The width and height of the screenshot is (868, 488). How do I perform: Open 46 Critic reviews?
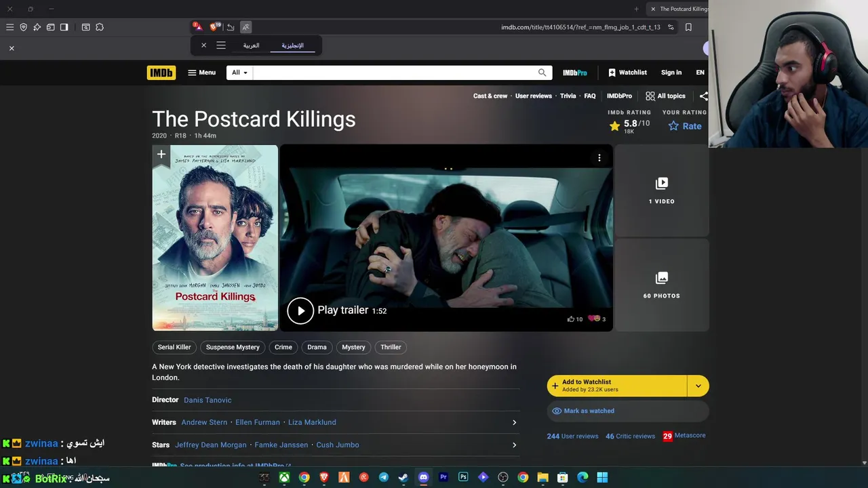pos(631,436)
